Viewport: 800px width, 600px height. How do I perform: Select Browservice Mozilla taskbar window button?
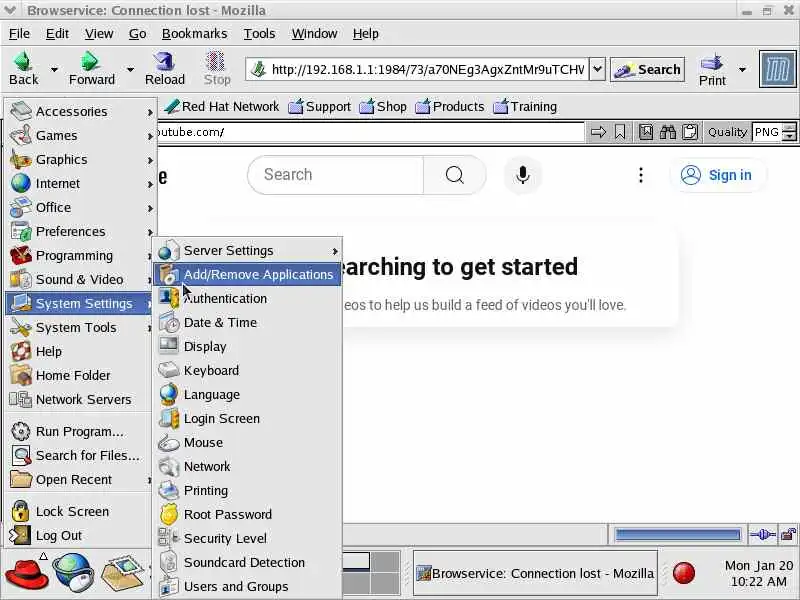[x=535, y=573]
